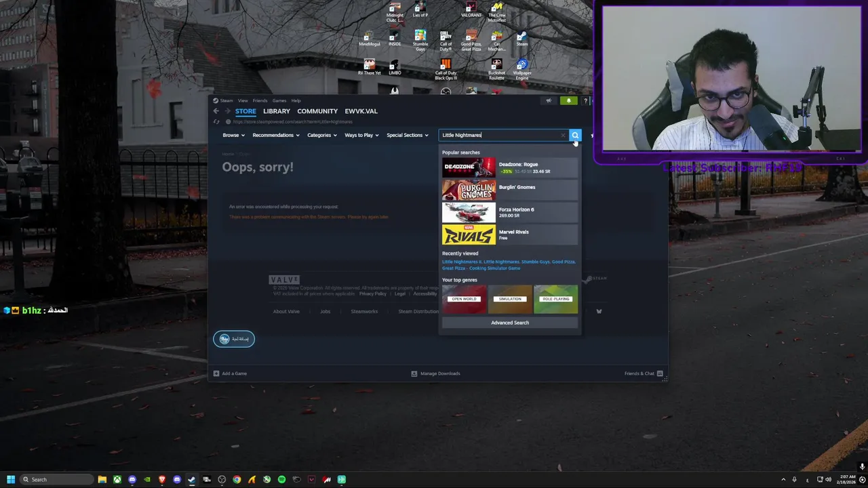
Task: Select the Wallpaper Engine desktop shortcut
Action: click(521, 70)
